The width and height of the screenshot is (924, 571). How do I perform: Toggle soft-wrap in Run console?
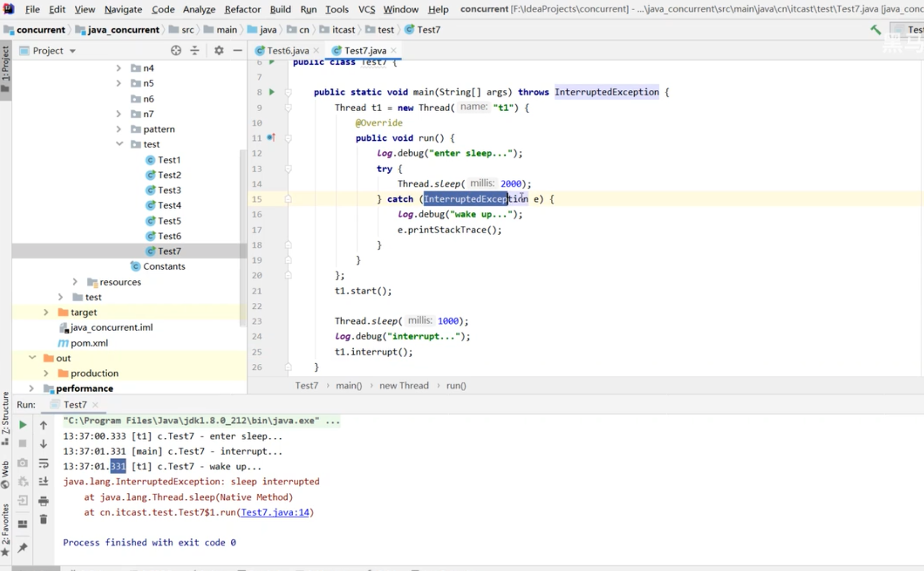[x=44, y=463]
